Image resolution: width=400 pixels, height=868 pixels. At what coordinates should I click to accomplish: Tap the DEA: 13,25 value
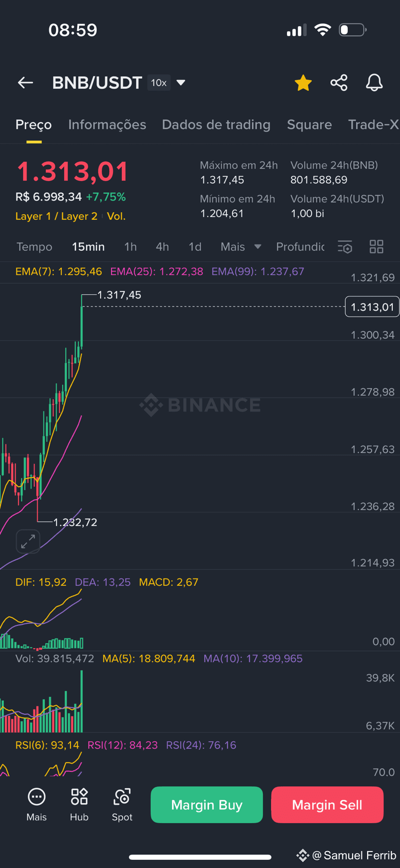pos(103,582)
